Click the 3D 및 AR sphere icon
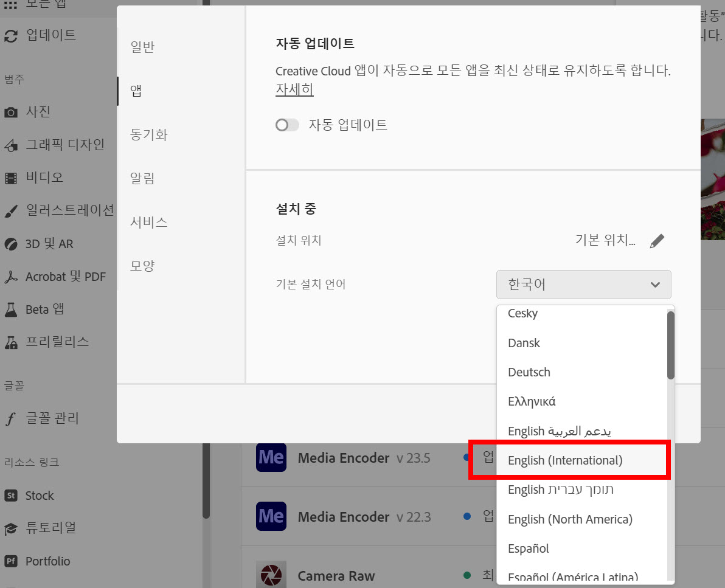Image resolution: width=725 pixels, height=588 pixels. 10,244
